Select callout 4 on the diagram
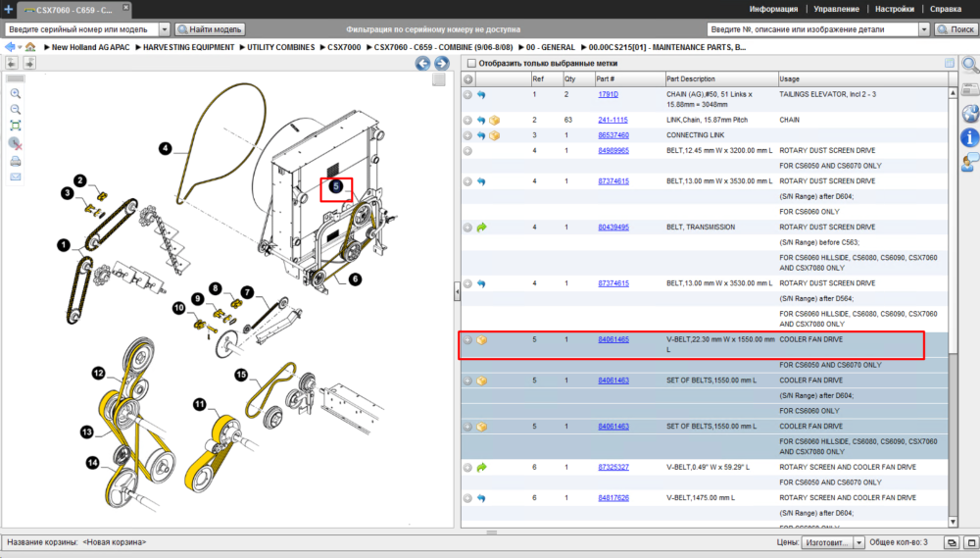Screen dimensions: 980x558 coord(165,149)
